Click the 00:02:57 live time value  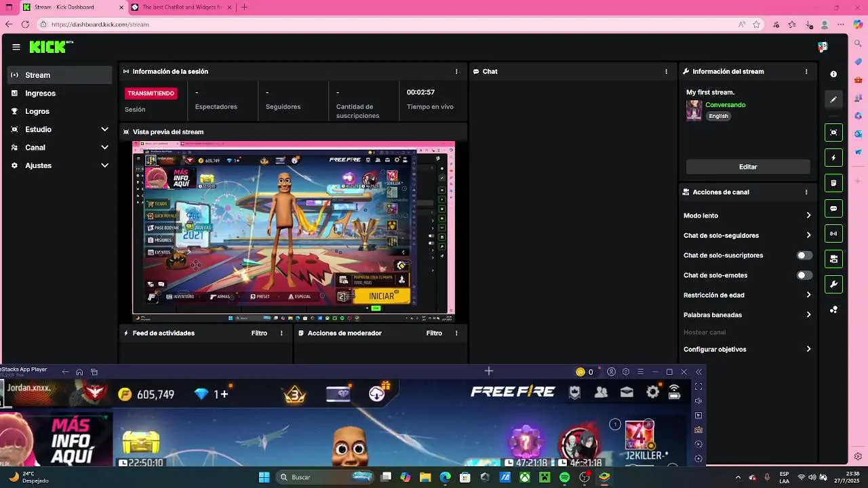click(x=420, y=92)
